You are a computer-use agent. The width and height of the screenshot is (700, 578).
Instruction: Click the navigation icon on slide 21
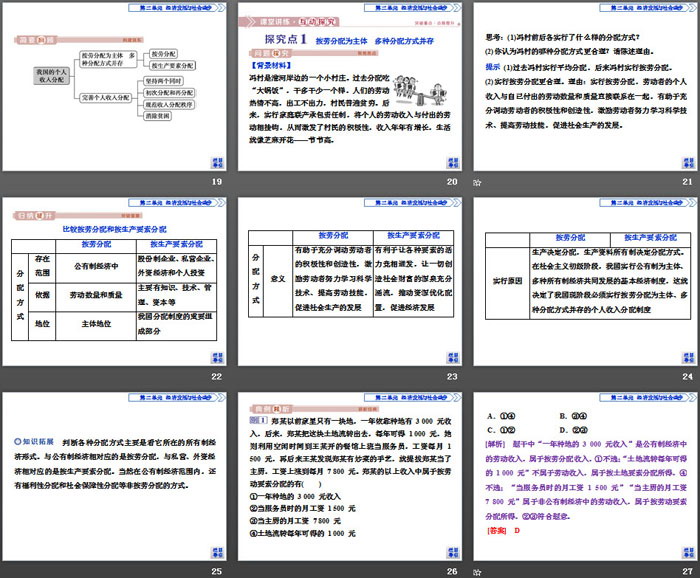[x=688, y=162]
